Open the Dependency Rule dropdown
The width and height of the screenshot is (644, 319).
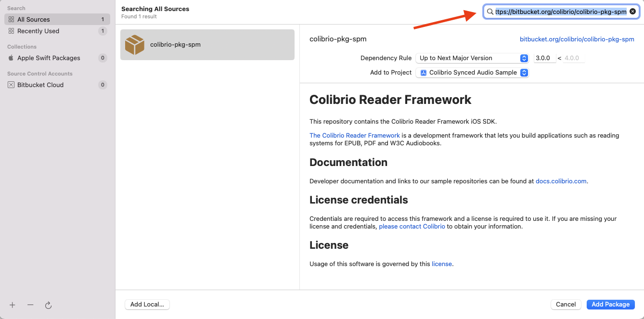472,58
